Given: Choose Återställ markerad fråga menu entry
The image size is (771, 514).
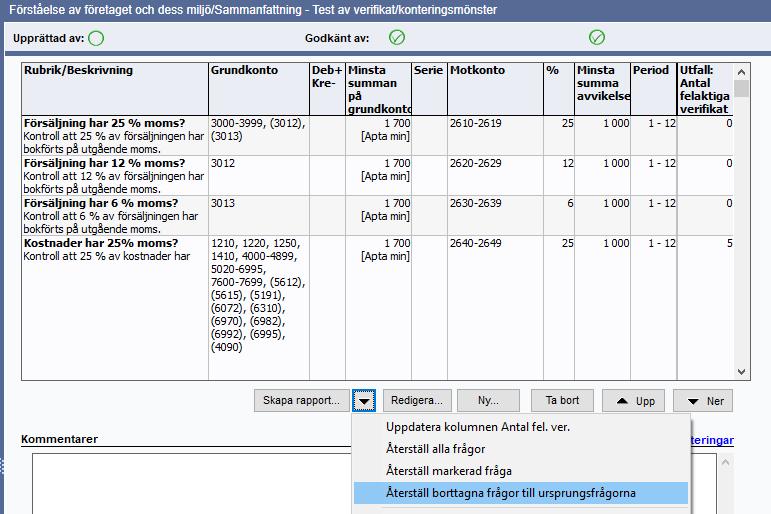Looking at the screenshot, I should point(521,471).
